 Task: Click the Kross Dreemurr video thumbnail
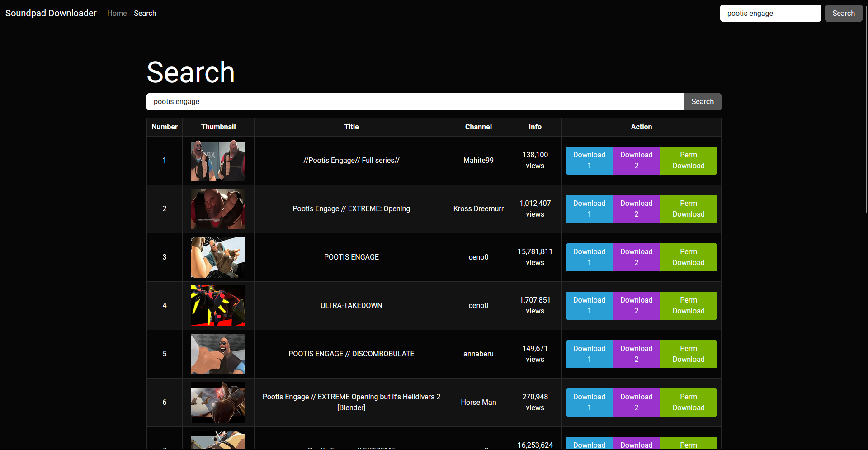[218, 209]
